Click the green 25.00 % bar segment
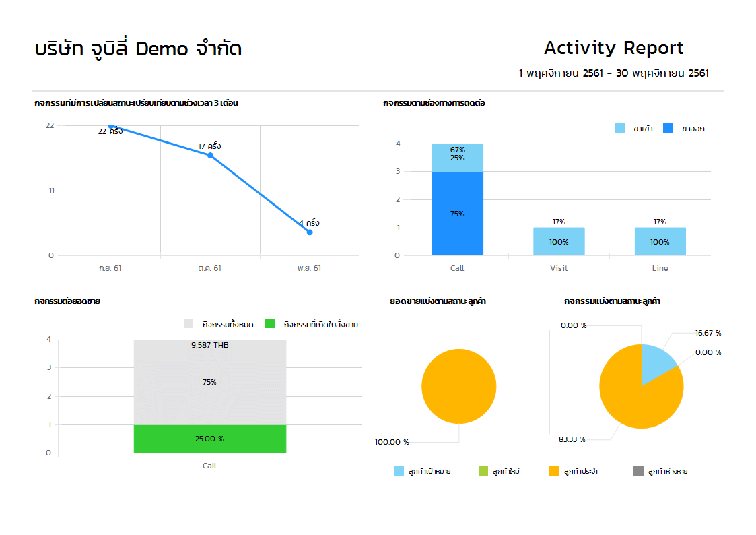This screenshot has width=756, height=535. pos(209,439)
